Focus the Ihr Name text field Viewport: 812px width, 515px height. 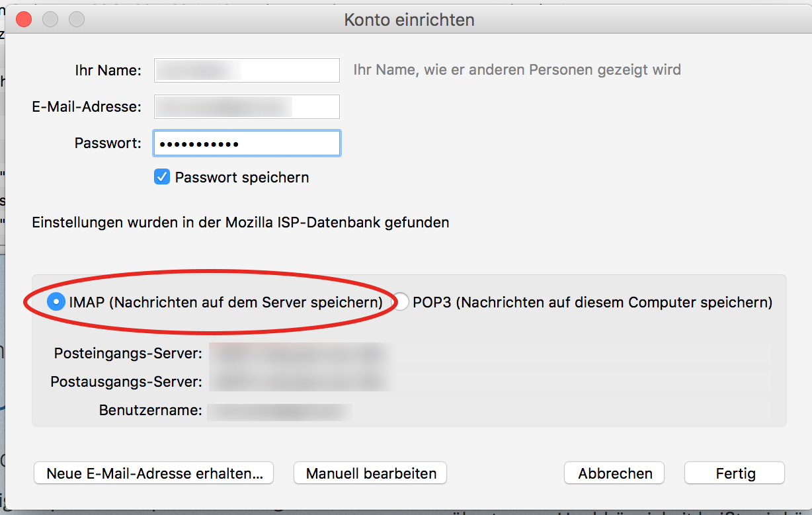point(246,70)
